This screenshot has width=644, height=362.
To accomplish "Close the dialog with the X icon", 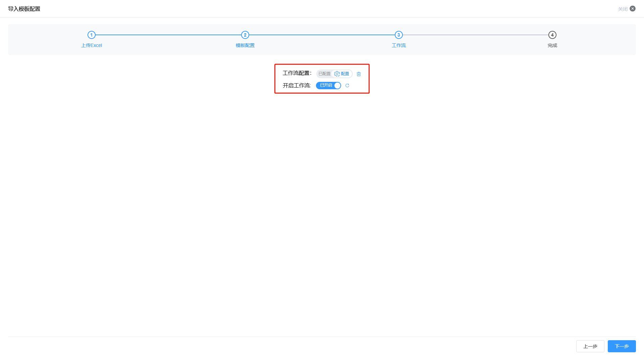I will click(633, 9).
